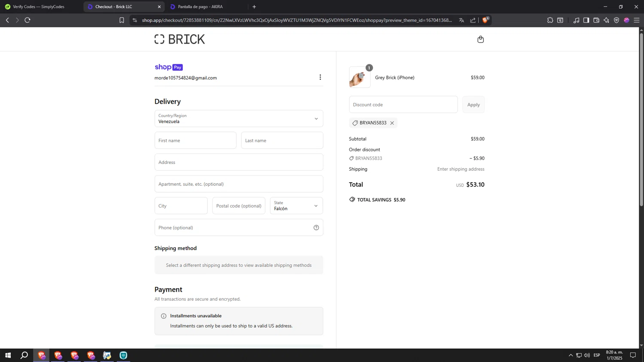Expand the Country/Region dropdown
Screen dimensions: 644x362
(x=239, y=119)
